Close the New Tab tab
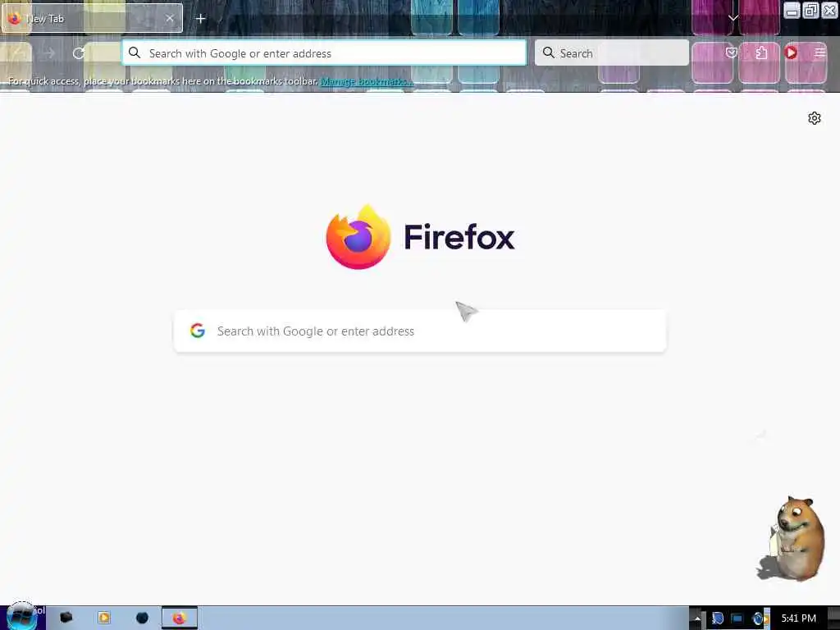The image size is (840, 630). tap(169, 18)
